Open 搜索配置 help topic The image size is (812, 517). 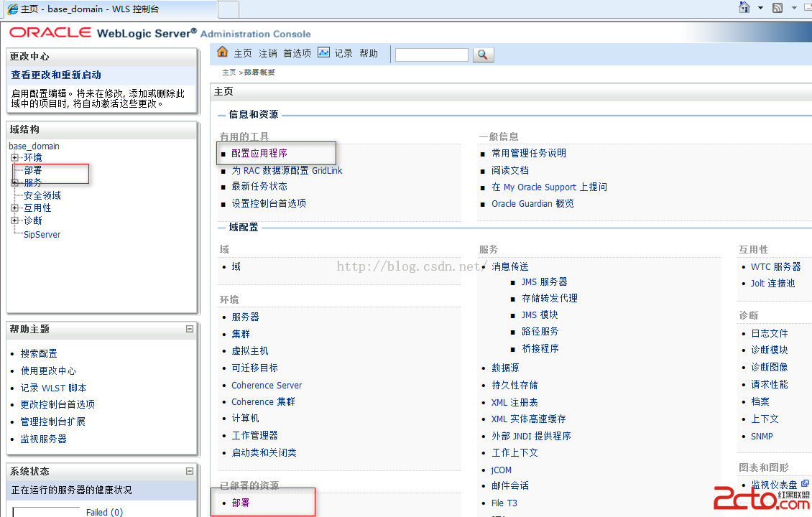pyautogui.click(x=39, y=353)
